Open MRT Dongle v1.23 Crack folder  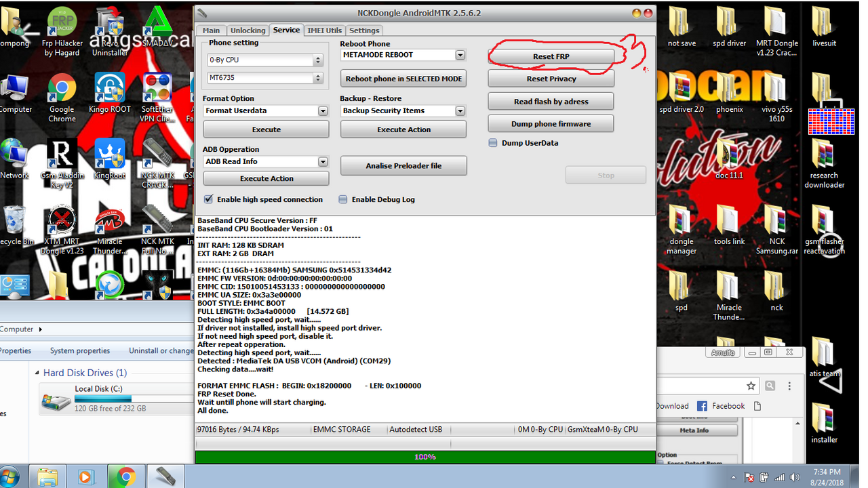(x=777, y=33)
